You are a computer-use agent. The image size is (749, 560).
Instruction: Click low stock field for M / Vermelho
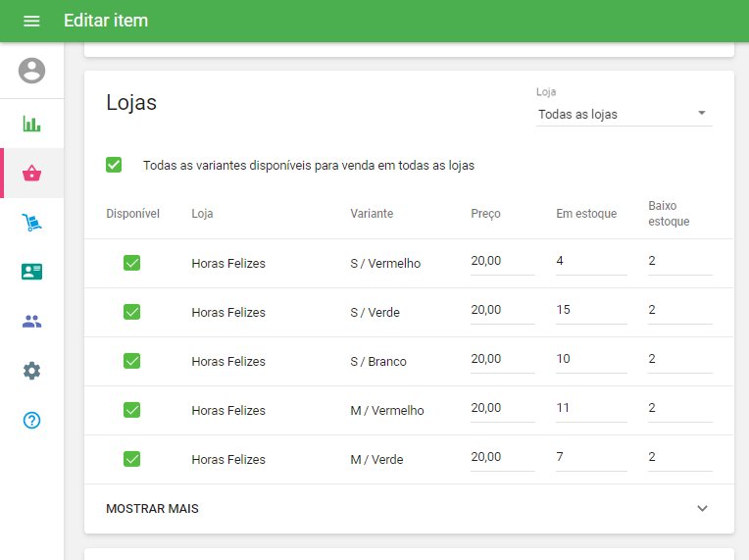[x=678, y=409]
